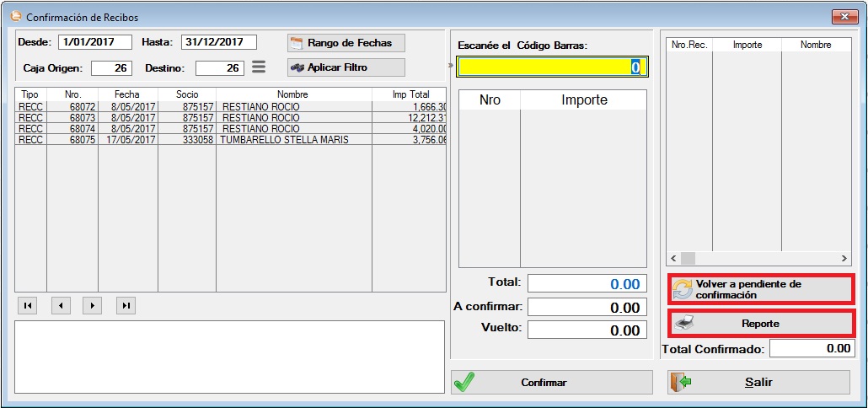Go to next record navigation arrow

[93, 305]
